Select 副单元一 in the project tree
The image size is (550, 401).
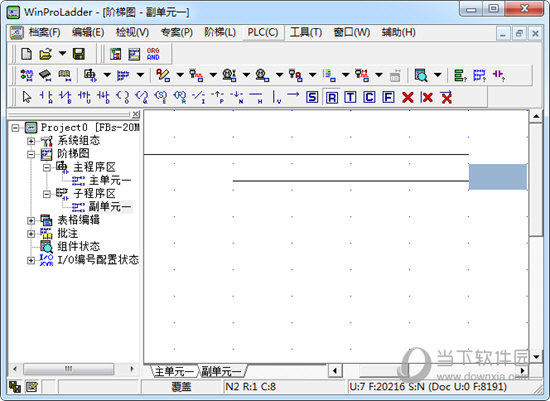point(110,207)
